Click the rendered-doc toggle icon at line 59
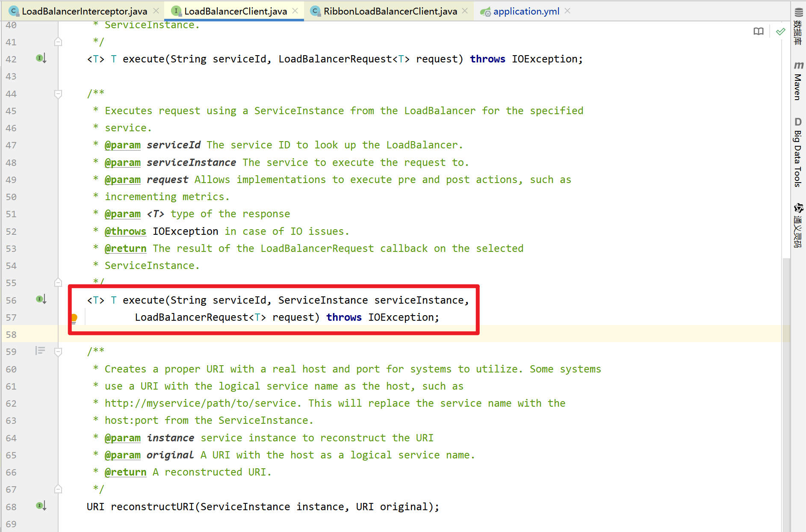The height and width of the screenshot is (532, 806). [40, 351]
